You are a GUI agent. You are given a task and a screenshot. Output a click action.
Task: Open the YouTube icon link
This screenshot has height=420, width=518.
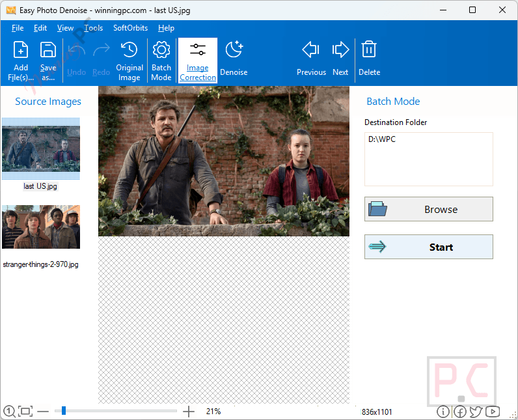[x=493, y=412]
